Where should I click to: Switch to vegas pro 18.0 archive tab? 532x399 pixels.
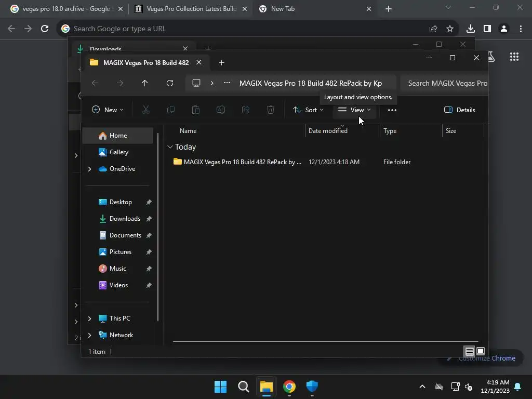[x=66, y=9]
